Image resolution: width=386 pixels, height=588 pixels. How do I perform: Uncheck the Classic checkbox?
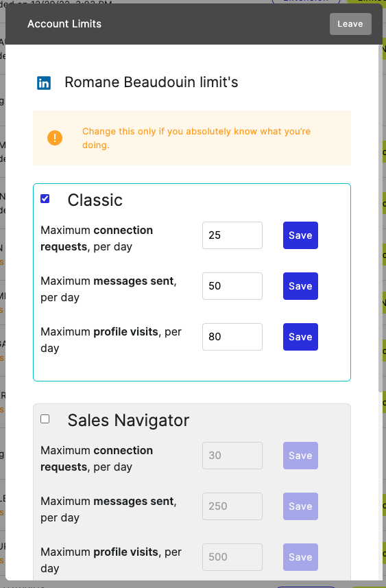click(x=45, y=199)
